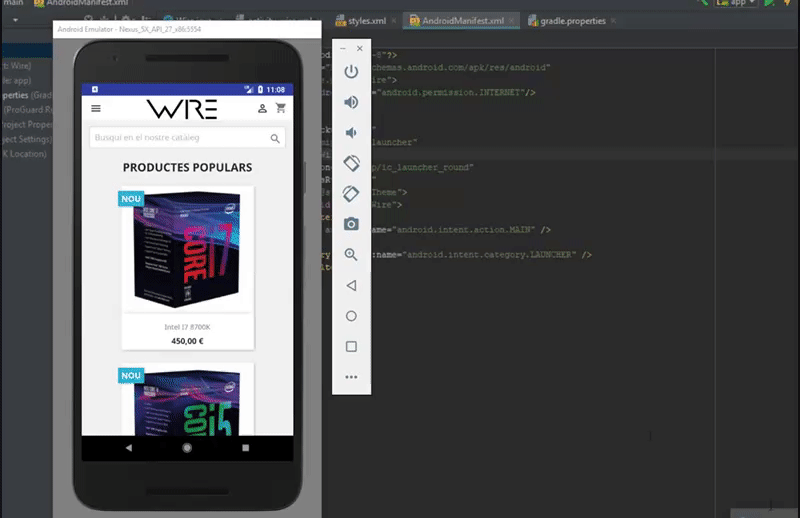Viewport: 800px width, 518px height.
Task: Rotate the emulator left
Action: coord(351,163)
